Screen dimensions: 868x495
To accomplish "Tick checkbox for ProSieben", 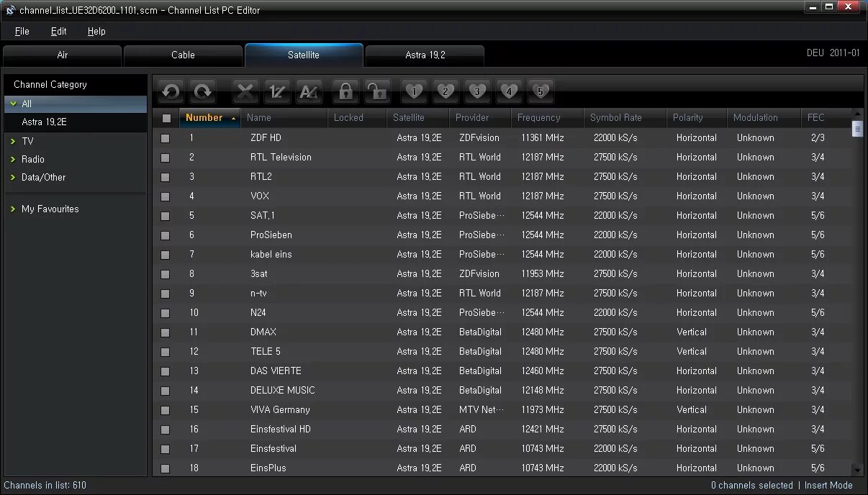I will click(166, 235).
